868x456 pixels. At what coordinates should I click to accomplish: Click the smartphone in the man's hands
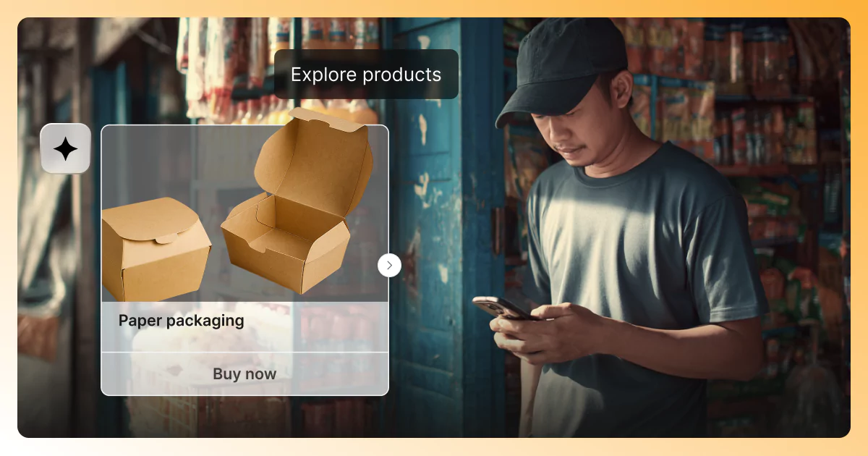pos(502,307)
